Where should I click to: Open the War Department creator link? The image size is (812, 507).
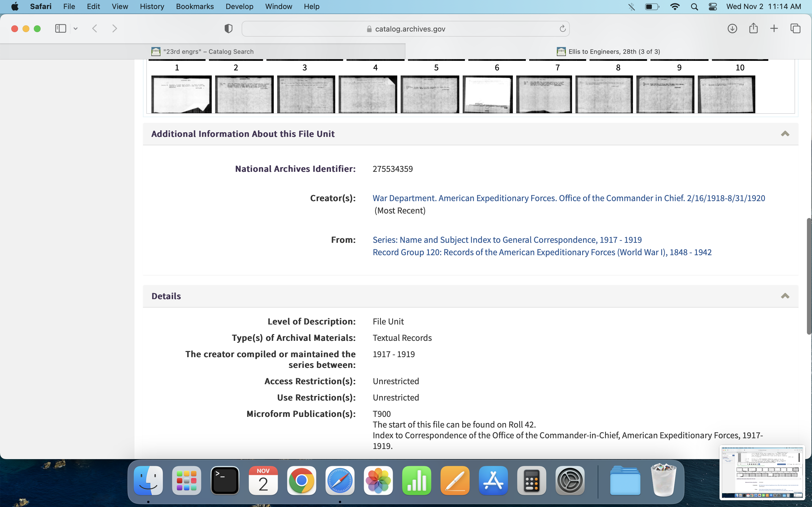(569, 198)
